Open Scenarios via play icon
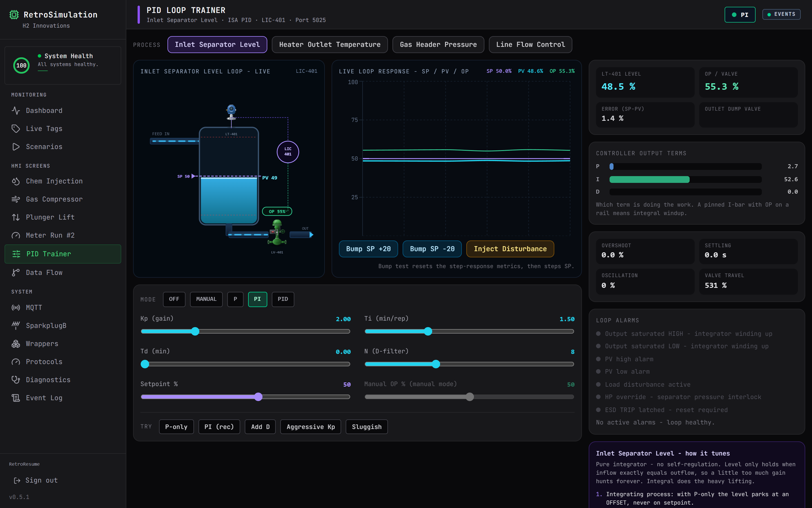The width and height of the screenshot is (812, 508). pos(16,147)
